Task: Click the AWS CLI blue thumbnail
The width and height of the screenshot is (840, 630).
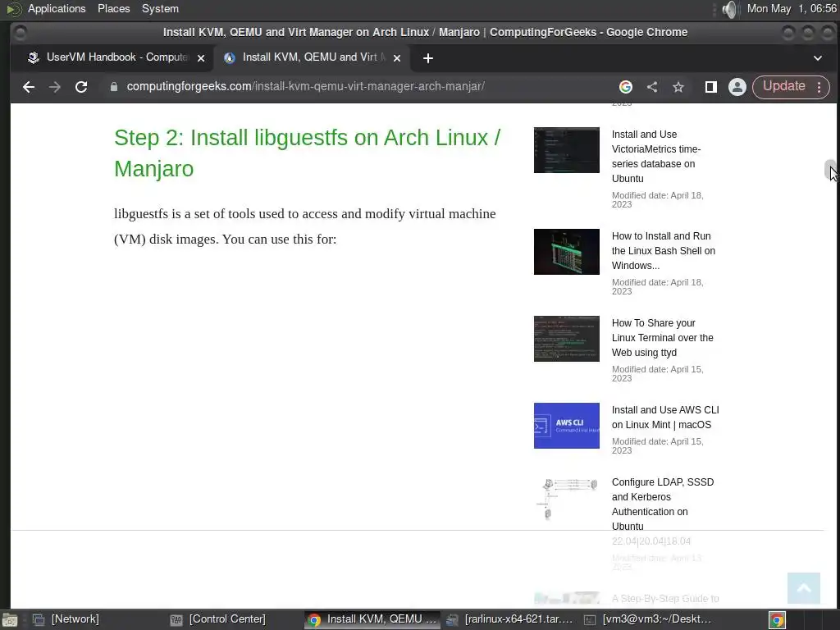Action: tap(566, 426)
